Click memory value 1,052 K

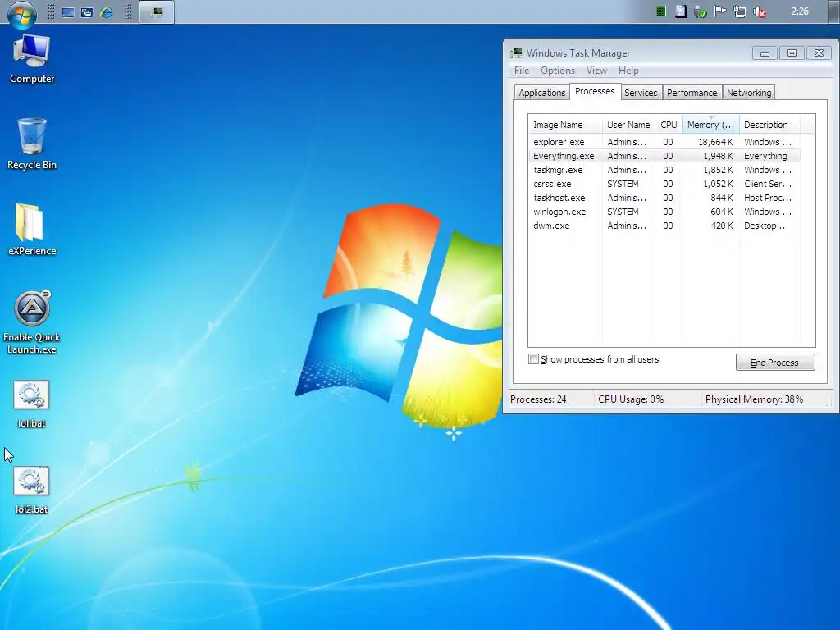718,184
